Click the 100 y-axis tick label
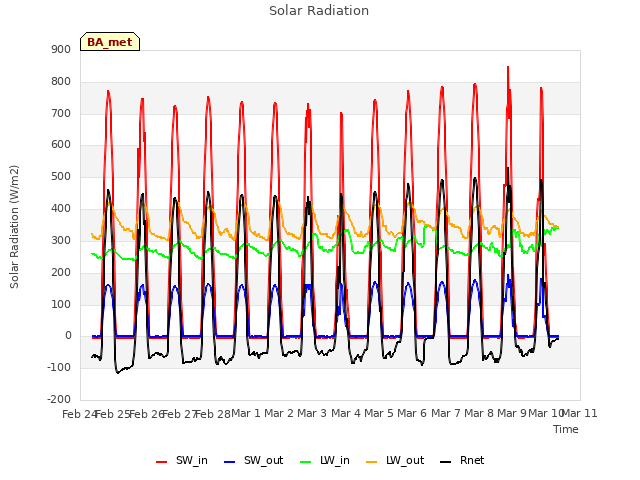The image size is (640, 480). click(x=61, y=304)
